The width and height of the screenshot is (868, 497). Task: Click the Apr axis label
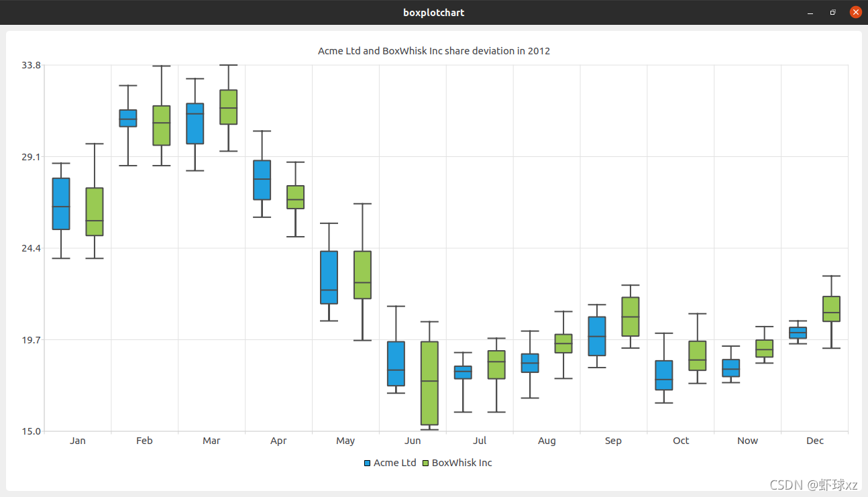(278, 441)
